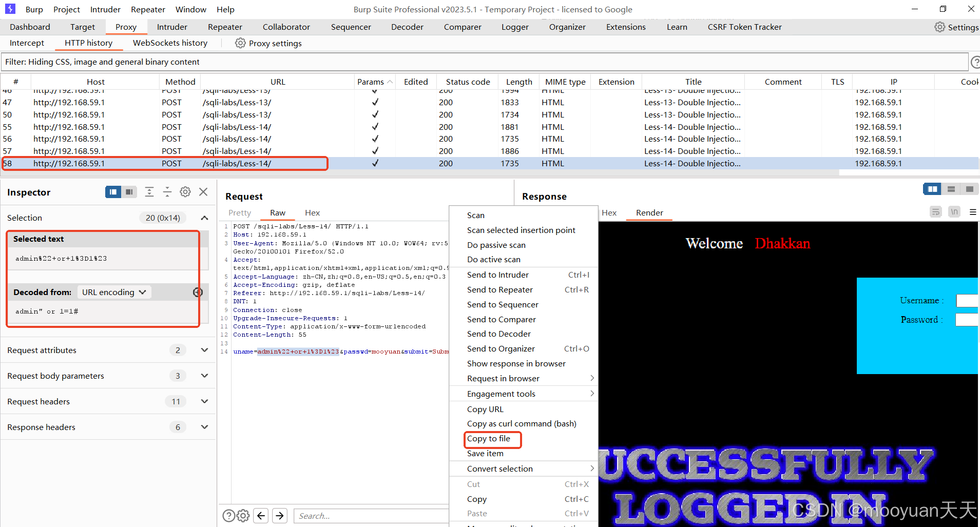The height and width of the screenshot is (527, 980).
Task: Toggle word wrap icon in Response
Action: pyautogui.click(x=936, y=212)
